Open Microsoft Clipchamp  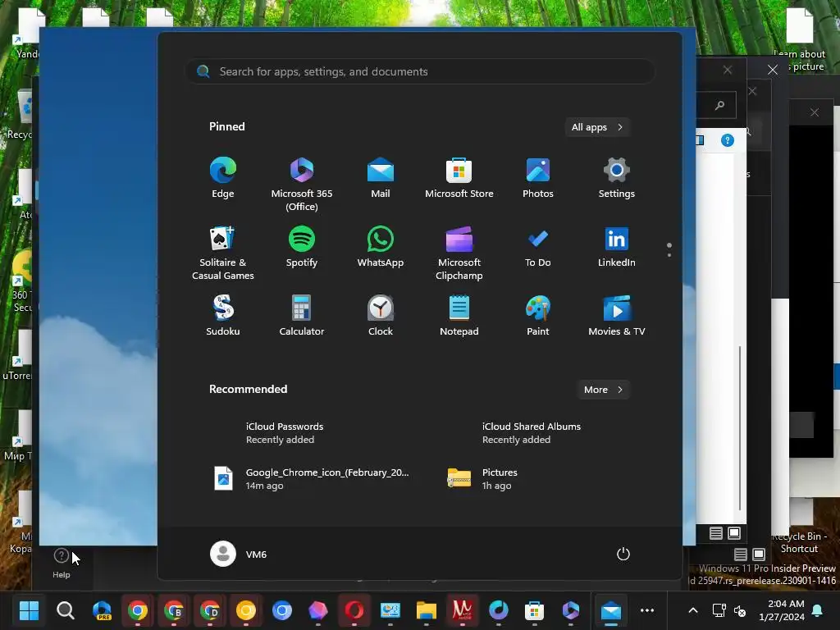click(x=459, y=253)
